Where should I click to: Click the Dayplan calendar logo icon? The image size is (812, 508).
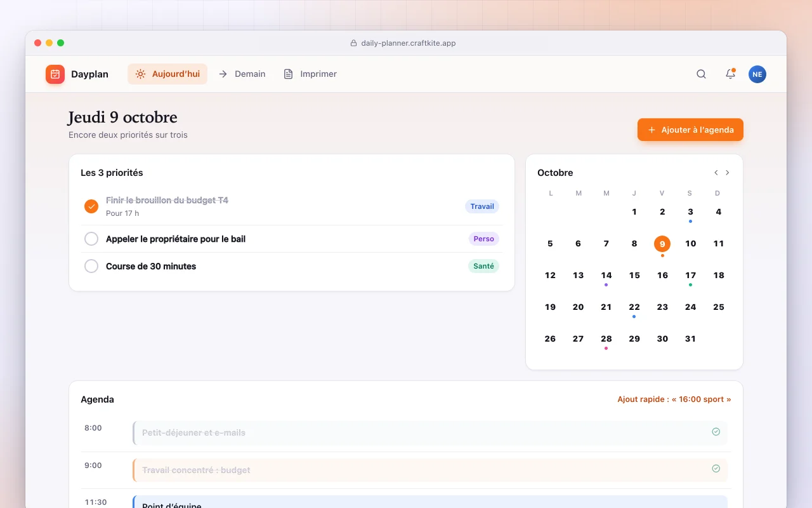55,74
